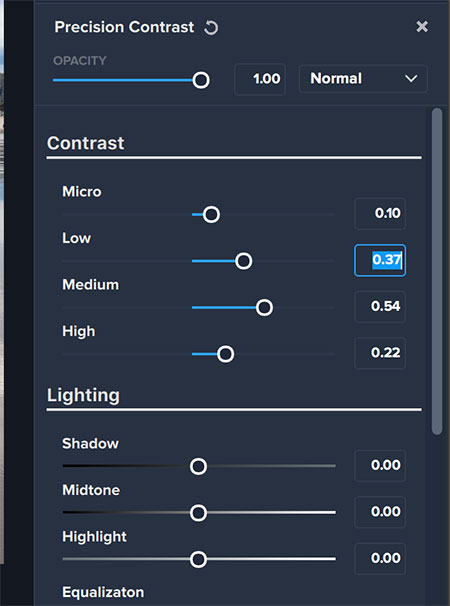Click the Opacity slider handle
The image size is (450, 606).
click(x=201, y=80)
